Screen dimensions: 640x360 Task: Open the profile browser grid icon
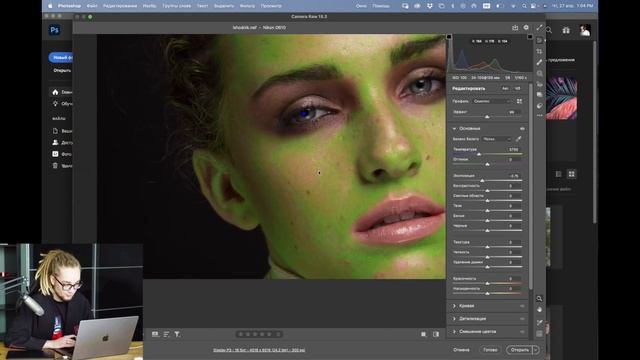520,101
